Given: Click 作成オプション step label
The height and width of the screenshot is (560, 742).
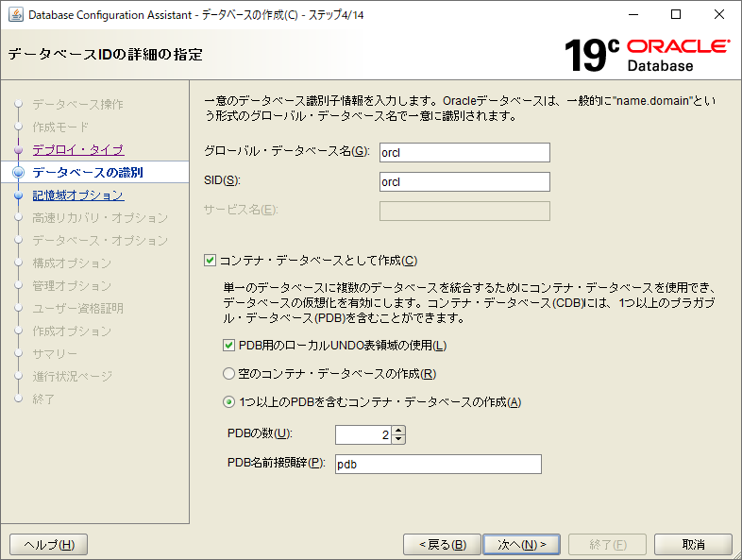Looking at the screenshot, I should point(72,331).
